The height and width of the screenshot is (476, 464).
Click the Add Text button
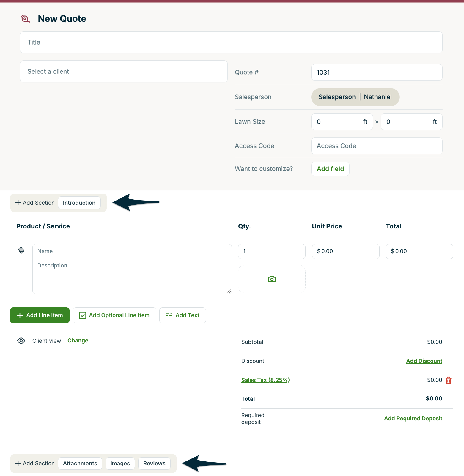click(183, 315)
